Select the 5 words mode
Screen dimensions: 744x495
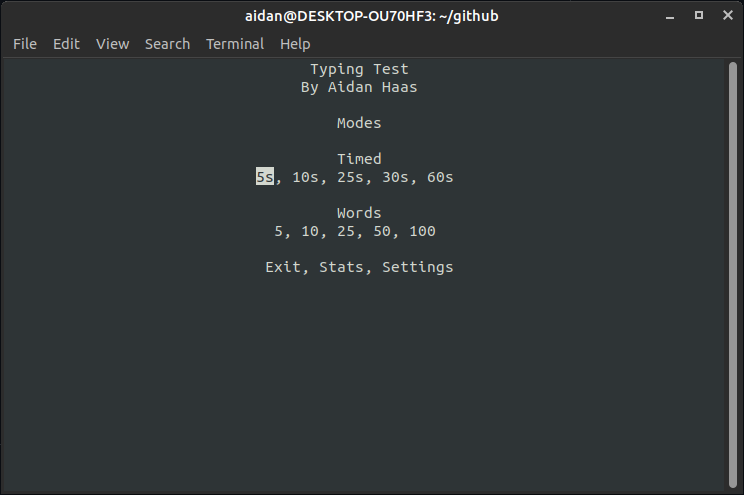click(279, 231)
